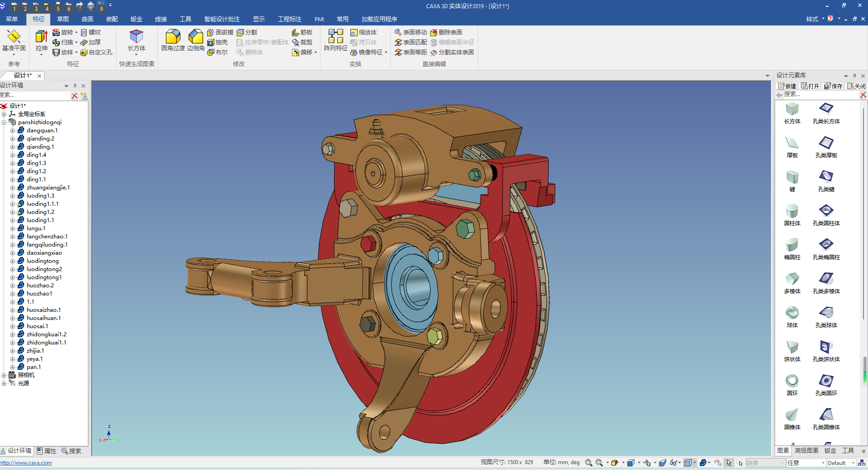This screenshot has height=470, width=868.
Task: Open the 自定义孔 custom hole tool
Action: point(97,52)
